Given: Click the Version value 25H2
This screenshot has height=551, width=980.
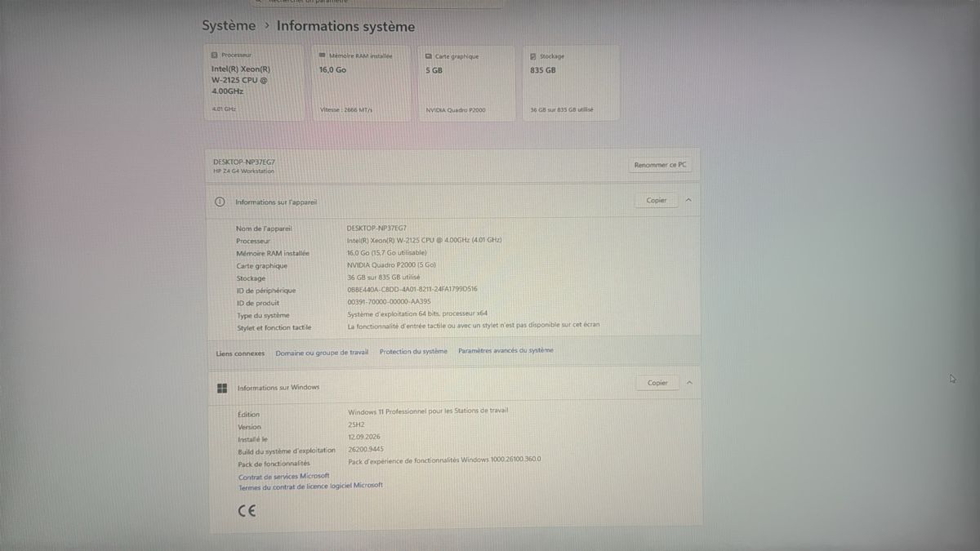Looking at the screenshot, I should pyautogui.click(x=356, y=424).
